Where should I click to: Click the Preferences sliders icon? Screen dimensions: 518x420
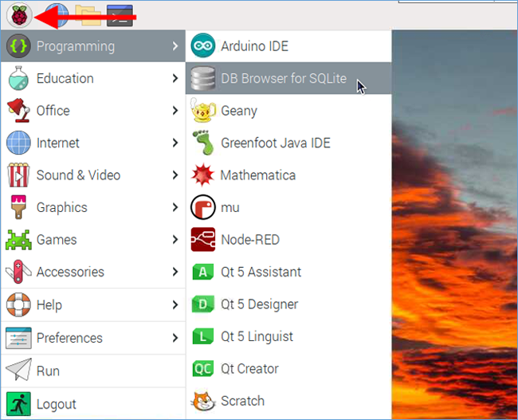[18, 338]
